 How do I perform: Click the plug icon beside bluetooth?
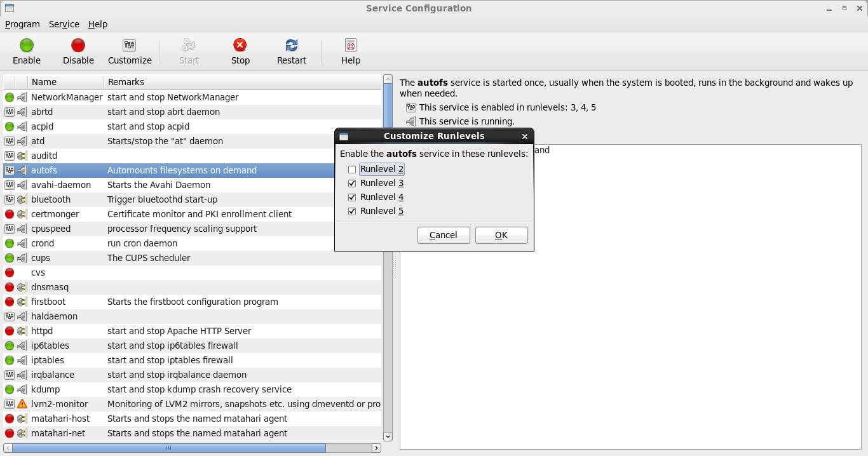coord(22,199)
